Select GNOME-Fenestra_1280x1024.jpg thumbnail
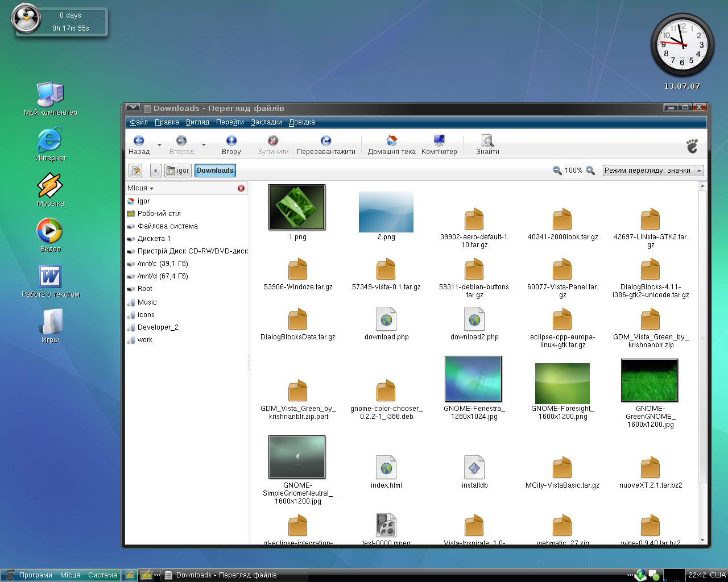Image resolution: width=728 pixels, height=582 pixels. (473, 379)
